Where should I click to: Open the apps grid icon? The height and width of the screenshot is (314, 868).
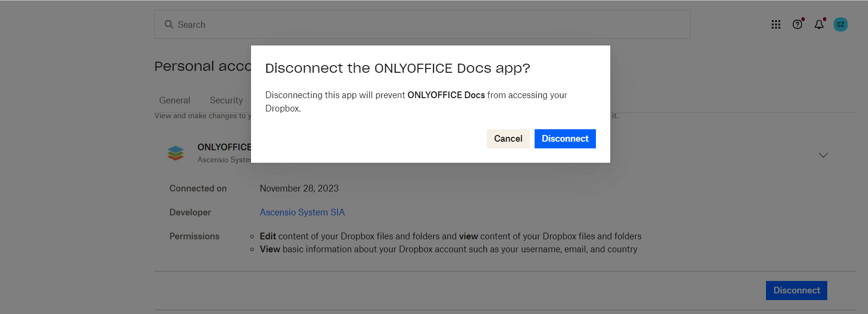click(x=776, y=24)
